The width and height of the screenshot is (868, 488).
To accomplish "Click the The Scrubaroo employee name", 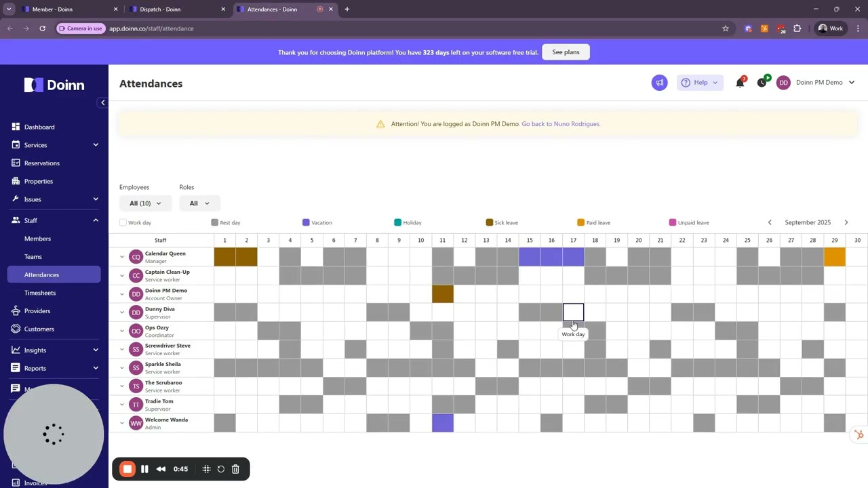I will pyautogui.click(x=163, y=383).
